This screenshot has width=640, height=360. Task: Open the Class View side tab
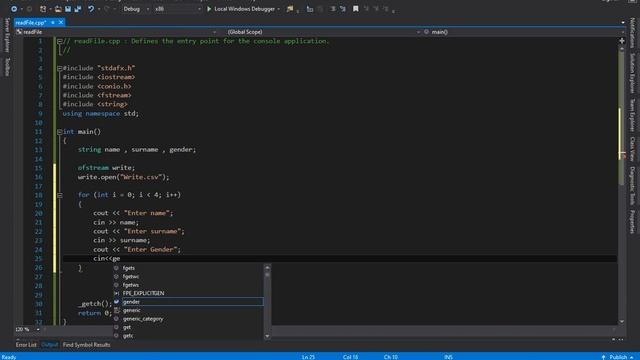point(633,149)
